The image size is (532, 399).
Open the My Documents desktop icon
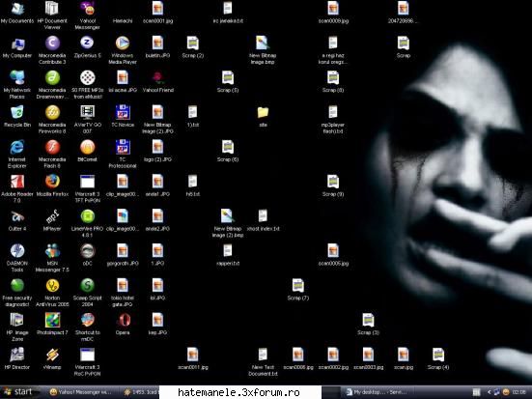tap(17, 13)
